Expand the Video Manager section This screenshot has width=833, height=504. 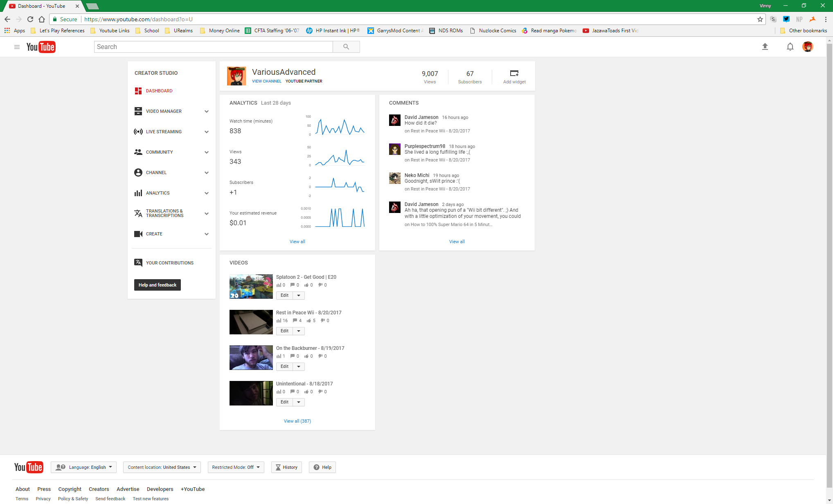point(207,111)
